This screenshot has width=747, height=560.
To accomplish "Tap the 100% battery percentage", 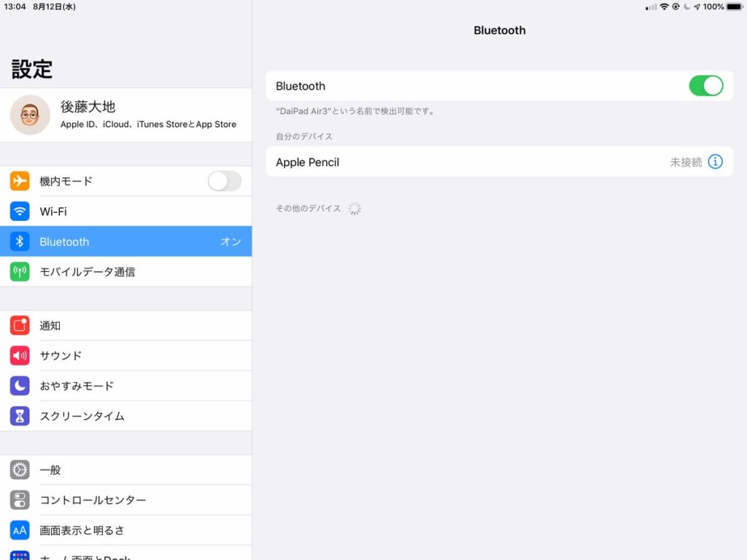I will tap(713, 7).
